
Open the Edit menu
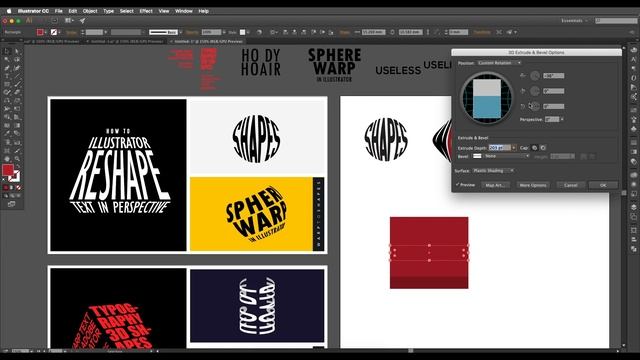click(x=73, y=11)
